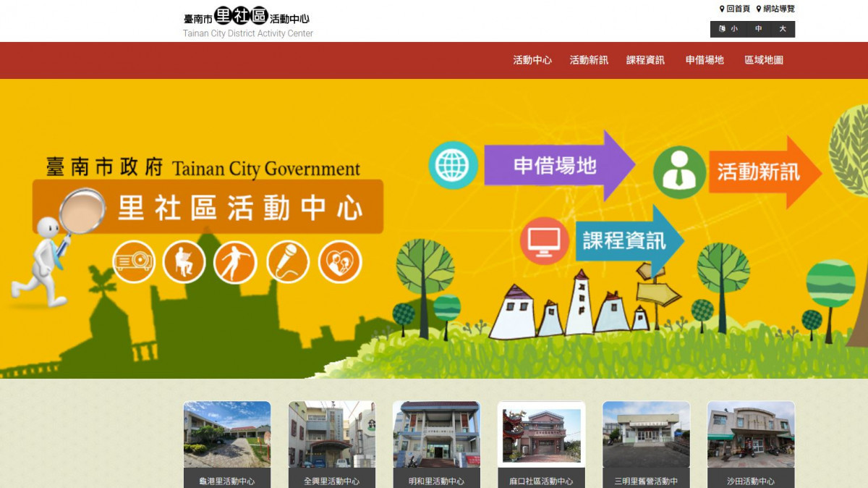Image resolution: width=868 pixels, height=488 pixels.
Task: Click the 里社區活動中心 orange banner title
Action: point(239,207)
